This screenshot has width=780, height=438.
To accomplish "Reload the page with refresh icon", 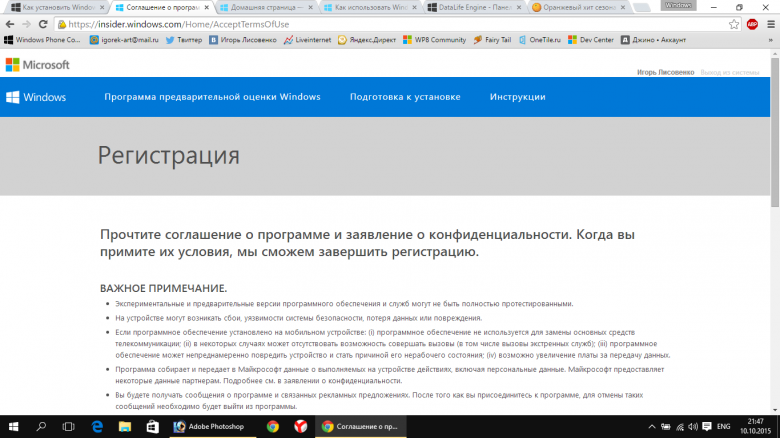I will [43, 24].
